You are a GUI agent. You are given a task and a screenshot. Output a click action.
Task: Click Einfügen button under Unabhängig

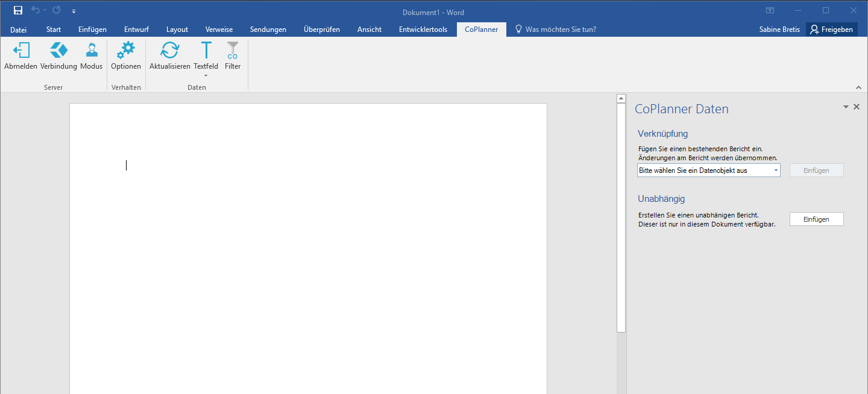(816, 219)
